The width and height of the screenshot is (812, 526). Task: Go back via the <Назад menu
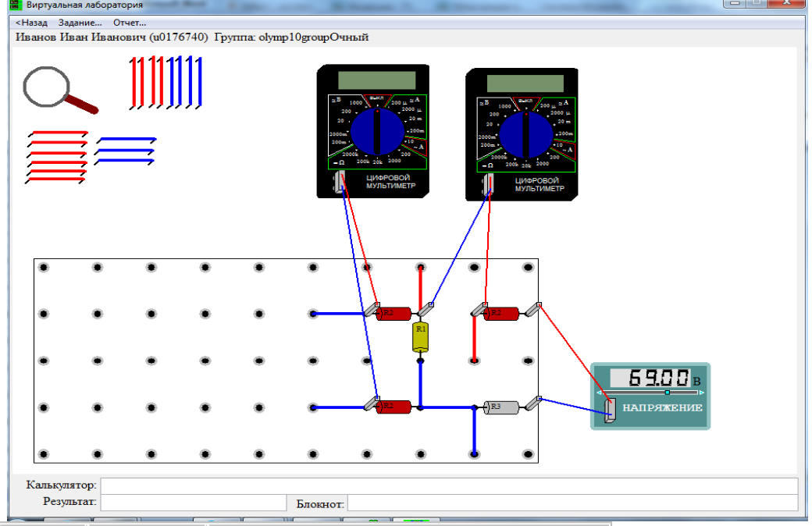tap(31, 23)
